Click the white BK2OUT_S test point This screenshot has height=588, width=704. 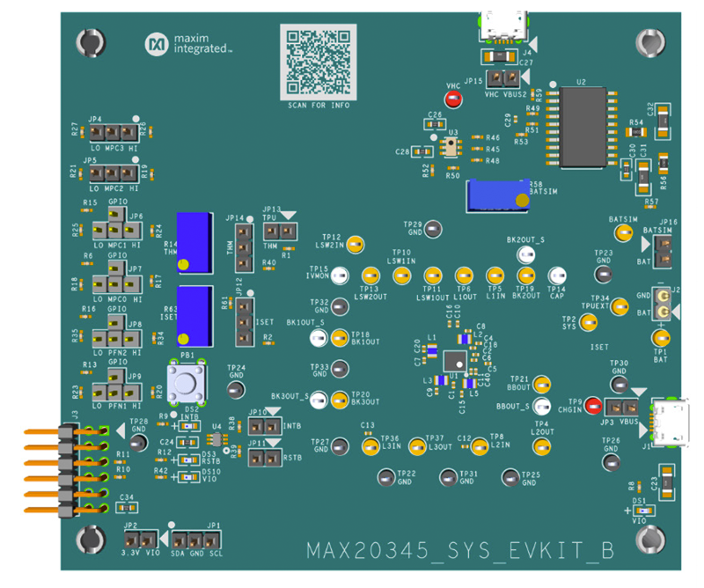click(x=525, y=254)
